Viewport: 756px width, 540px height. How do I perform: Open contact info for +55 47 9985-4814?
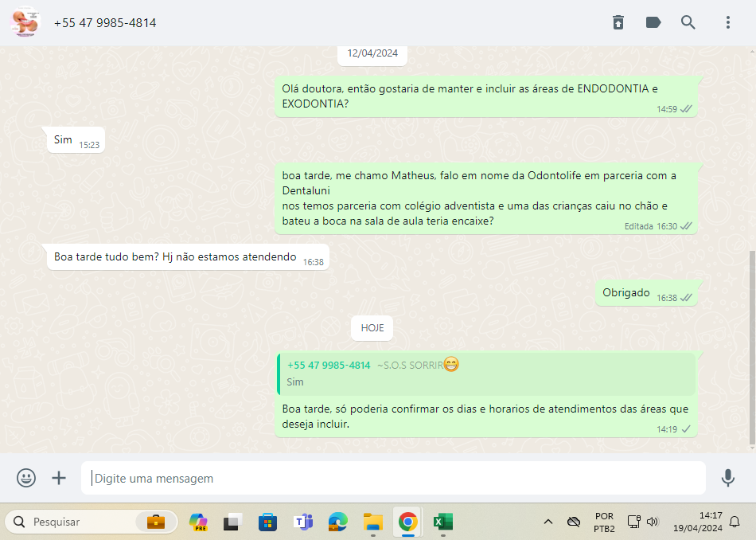(105, 23)
